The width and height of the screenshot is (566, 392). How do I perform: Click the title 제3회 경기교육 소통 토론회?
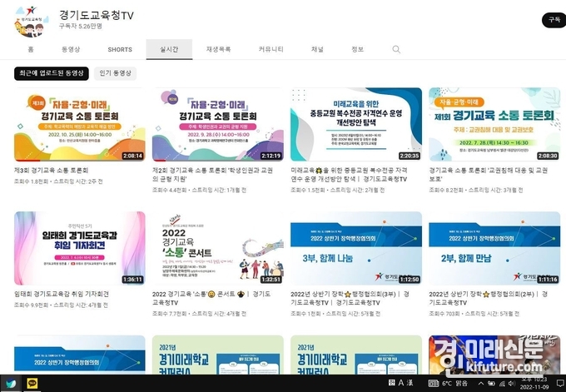tap(52, 171)
